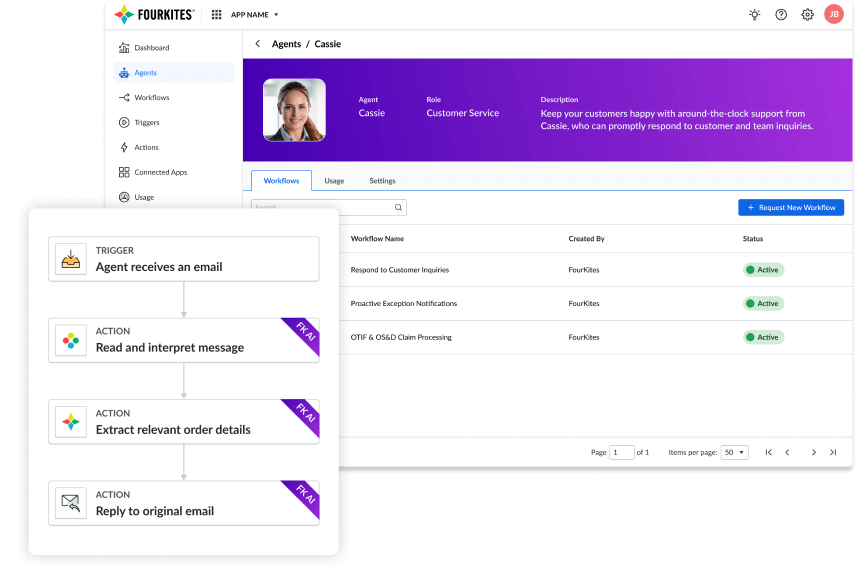
Task: Sort by Workflow Name column header
Action: (x=377, y=238)
